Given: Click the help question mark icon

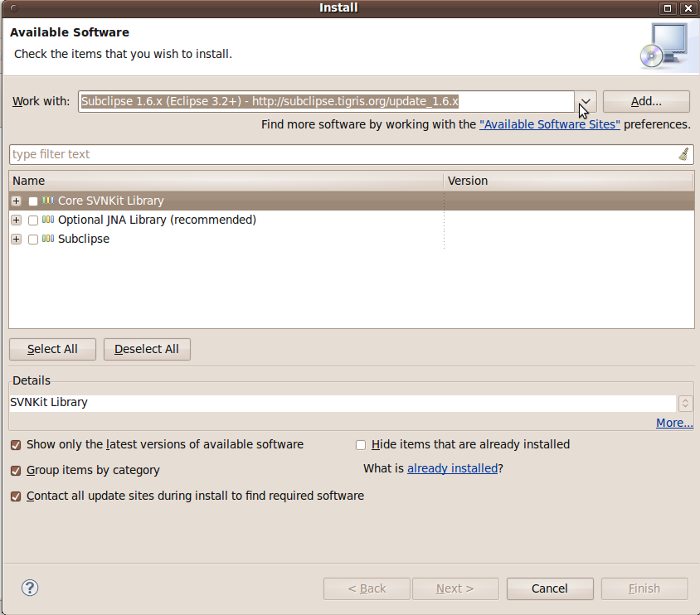Looking at the screenshot, I should pyautogui.click(x=30, y=588).
